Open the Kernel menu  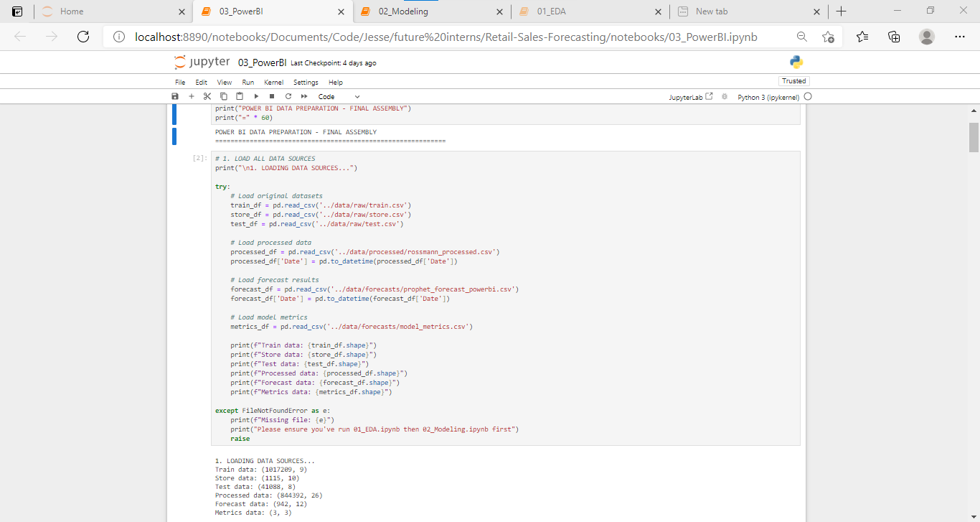pyautogui.click(x=273, y=83)
